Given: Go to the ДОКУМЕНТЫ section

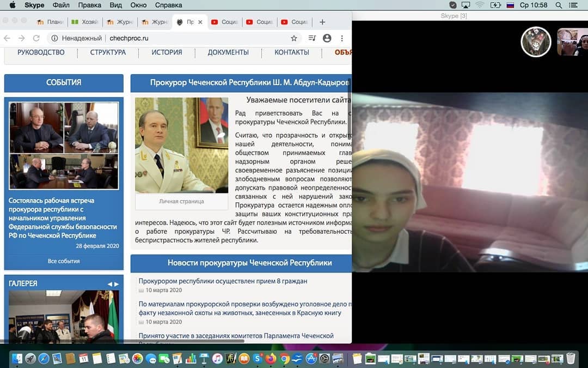Looking at the screenshot, I should pyautogui.click(x=228, y=52).
